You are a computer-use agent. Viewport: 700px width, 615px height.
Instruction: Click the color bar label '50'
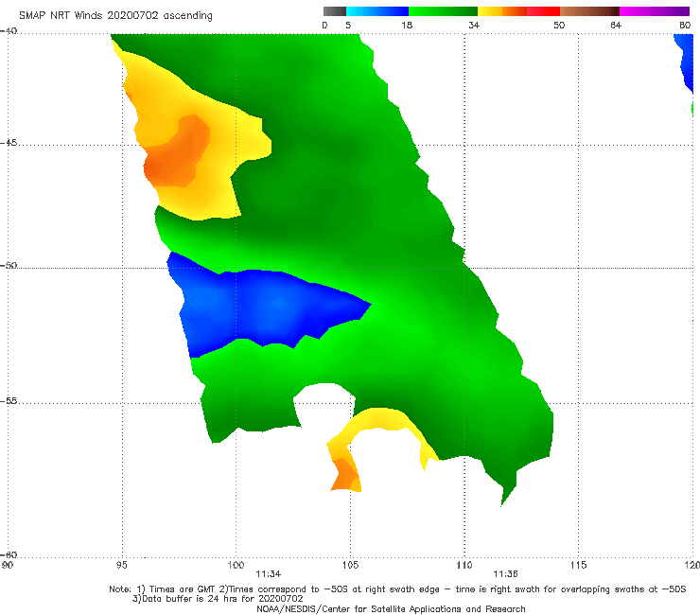pyautogui.click(x=559, y=25)
